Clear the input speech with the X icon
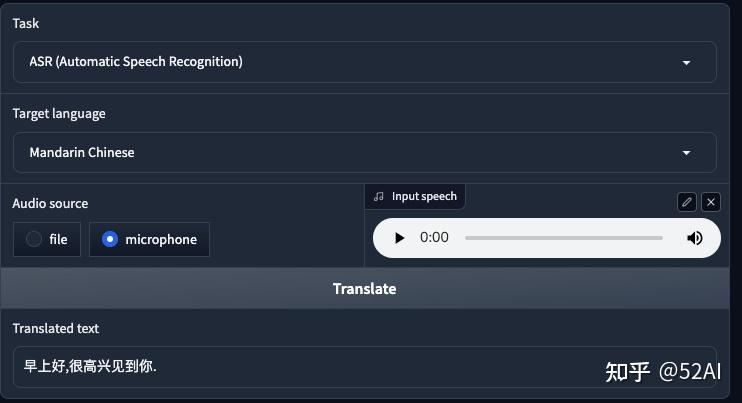 click(x=711, y=201)
